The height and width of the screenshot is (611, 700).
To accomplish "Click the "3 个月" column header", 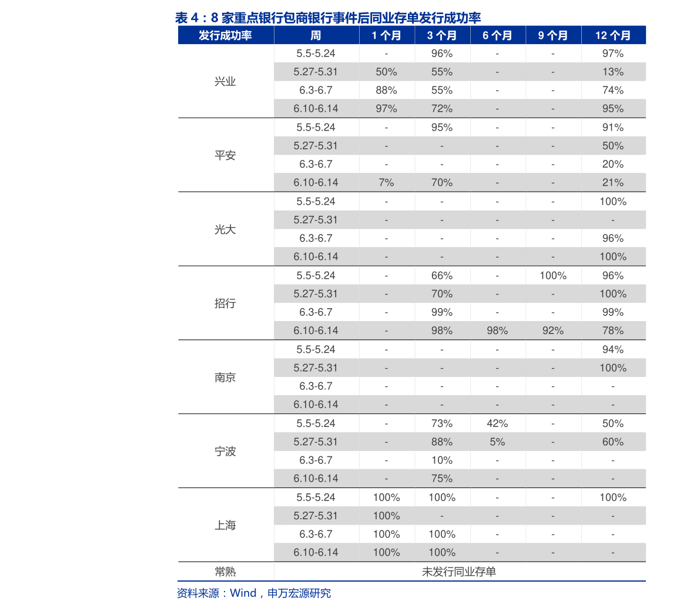I will point(442,35).
